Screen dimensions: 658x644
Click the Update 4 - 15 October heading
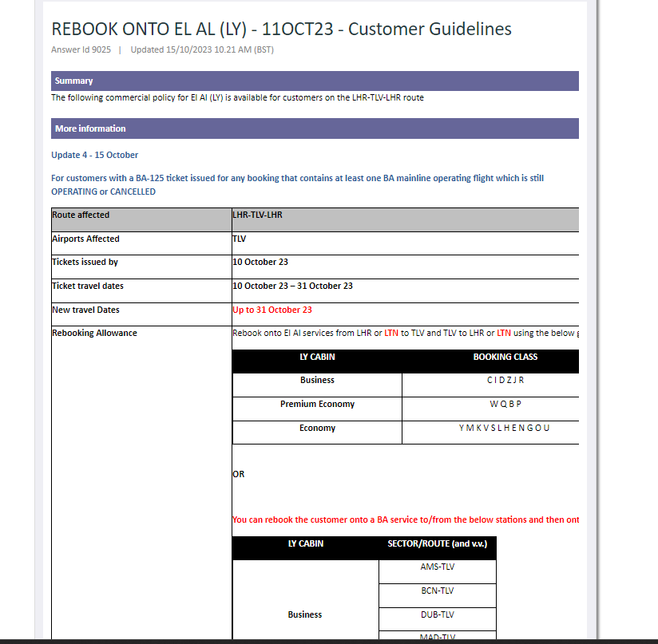click(x=95, y=155)
